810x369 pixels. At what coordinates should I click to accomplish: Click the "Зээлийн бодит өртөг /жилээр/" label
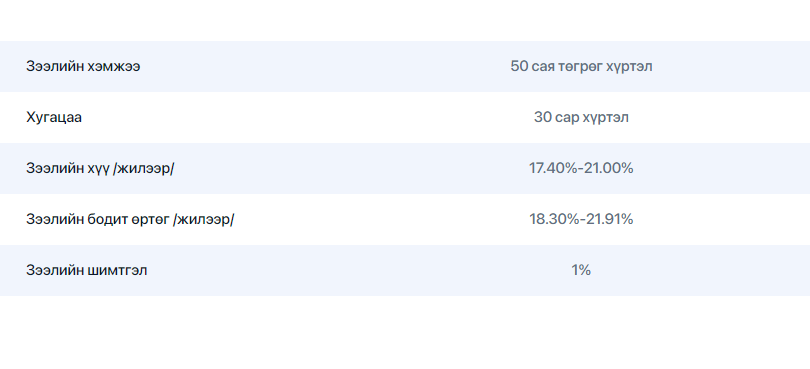pyautogui.click(x=130, y=220)
